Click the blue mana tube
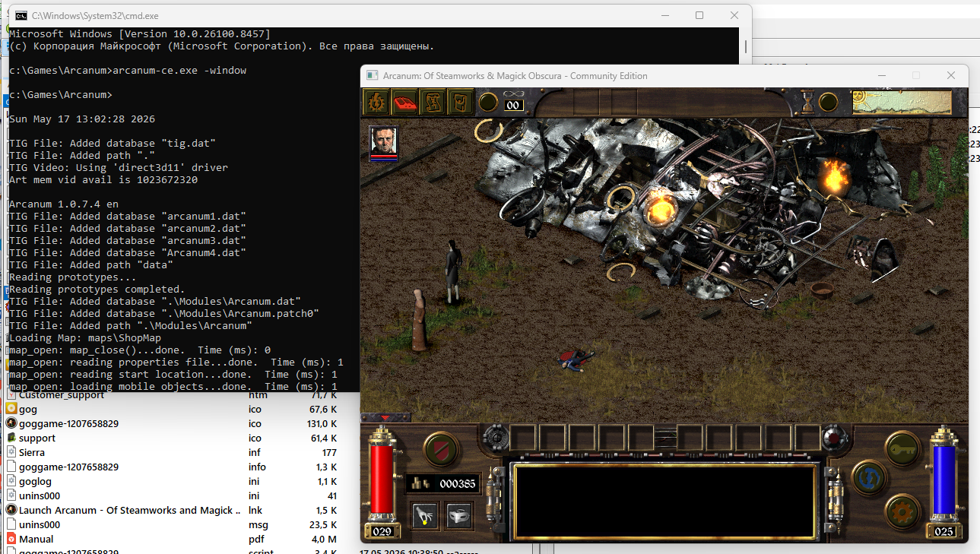The width and height of the screenshot is (980, 554). point(944,480)
